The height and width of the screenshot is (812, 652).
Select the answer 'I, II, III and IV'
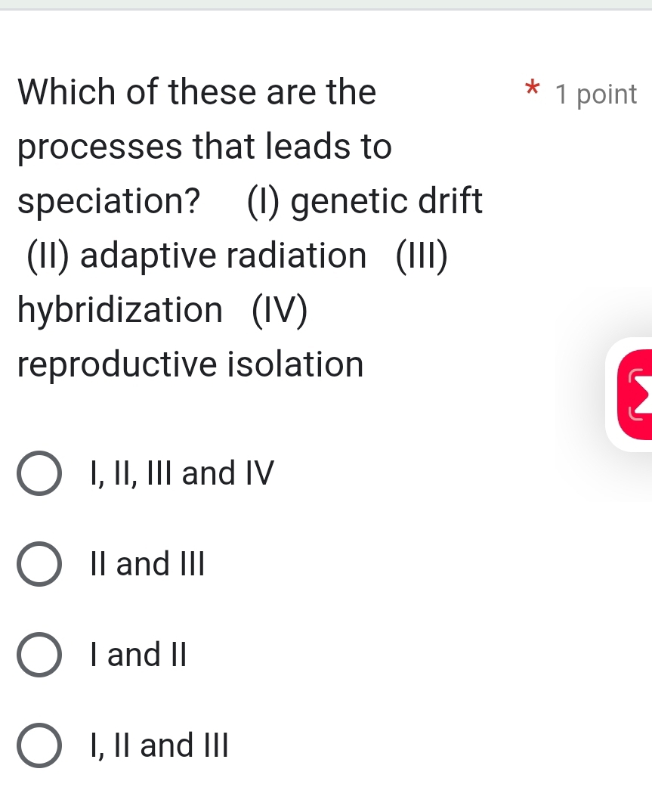tap(181, 473)
